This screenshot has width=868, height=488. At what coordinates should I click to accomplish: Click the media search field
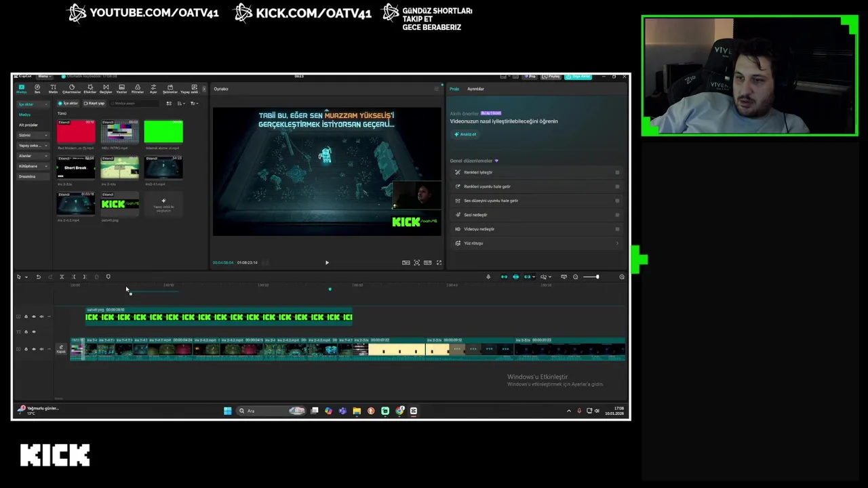click(x=134, y=103)
